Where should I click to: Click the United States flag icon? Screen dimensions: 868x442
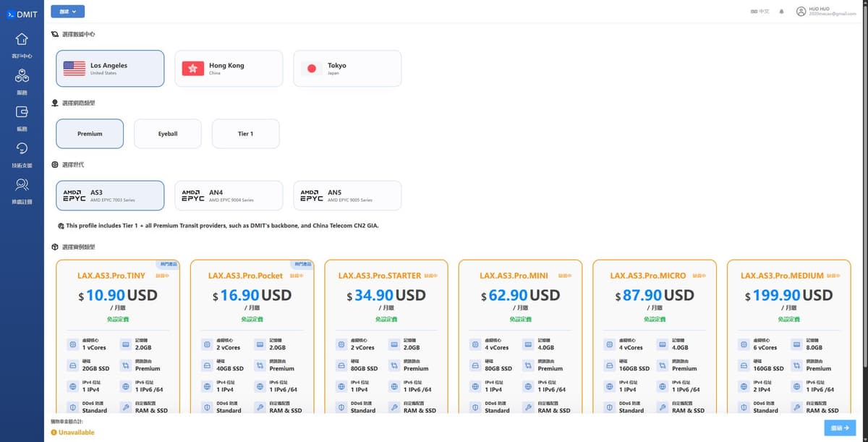(x=74, y=69)
